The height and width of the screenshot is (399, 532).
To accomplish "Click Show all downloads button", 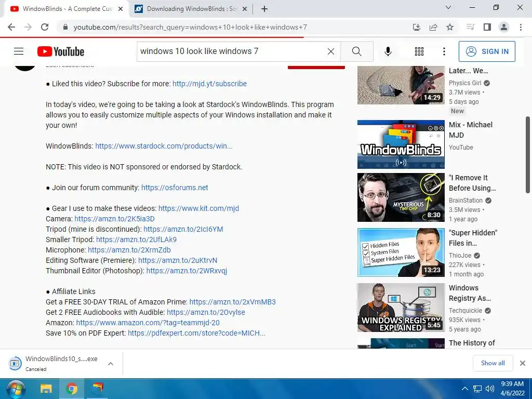I will coord(493,363).
